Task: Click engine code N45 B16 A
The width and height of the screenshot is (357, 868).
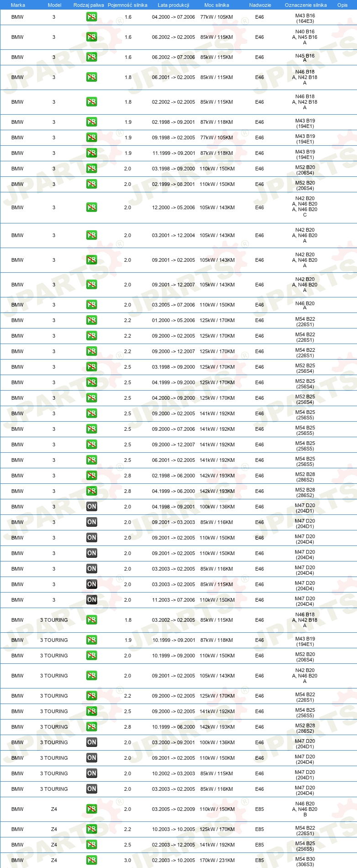Action: click(x=305, y=58)
